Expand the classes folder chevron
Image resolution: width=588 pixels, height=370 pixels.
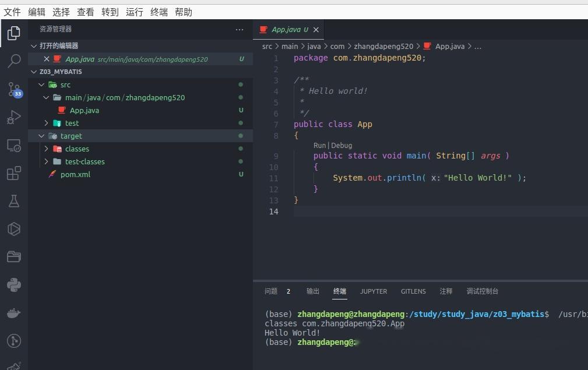click(x=46, y=149)
